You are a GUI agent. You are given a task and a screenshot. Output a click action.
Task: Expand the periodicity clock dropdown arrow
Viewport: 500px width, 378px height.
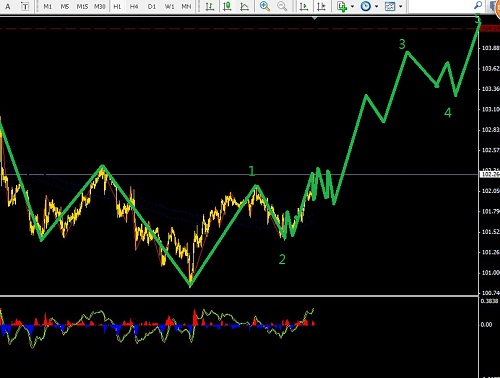click(x=376, y=6)
